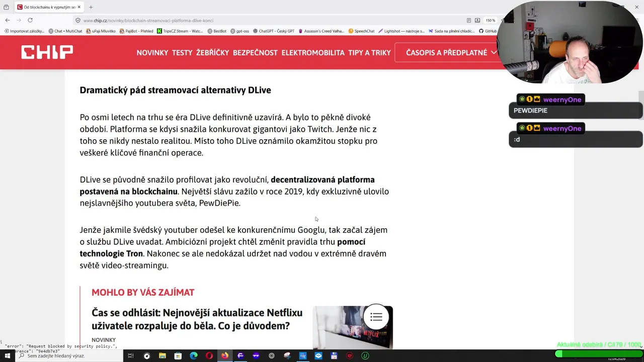Click the install/download icon in address bar
Viewport: 644px width, 362px height.
click(x=477, y=21)
